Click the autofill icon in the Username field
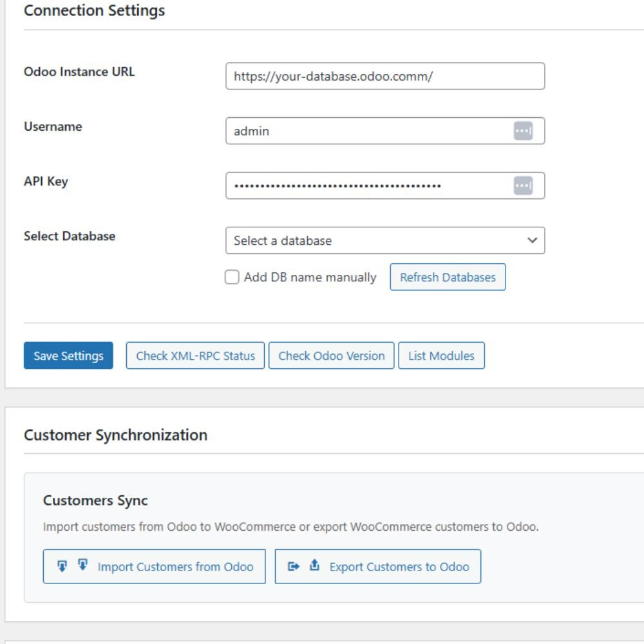This screenshot has width=644, height=644. pyautogui.click(x=523, y=131)
